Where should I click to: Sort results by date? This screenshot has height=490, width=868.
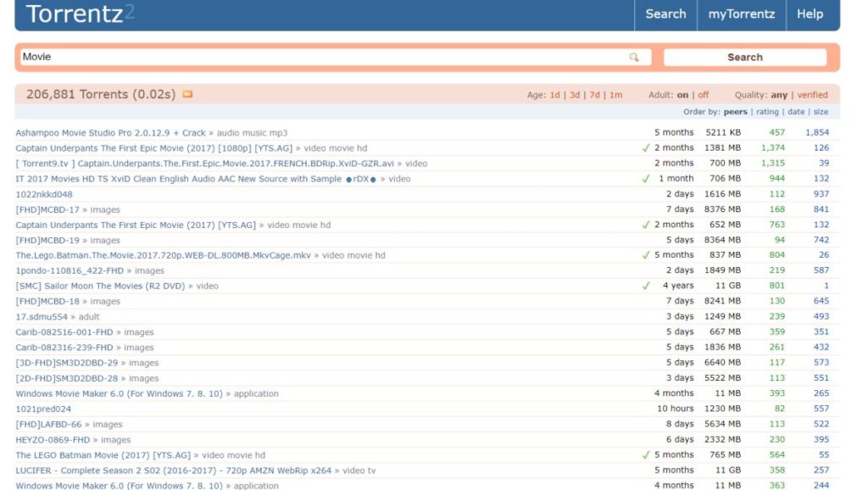click(x=796, y=111)
